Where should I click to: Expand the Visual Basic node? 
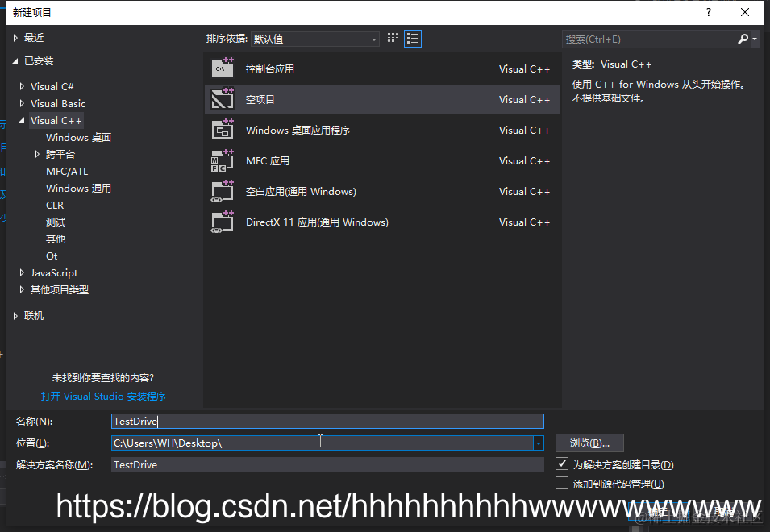(x=22, y=103)
